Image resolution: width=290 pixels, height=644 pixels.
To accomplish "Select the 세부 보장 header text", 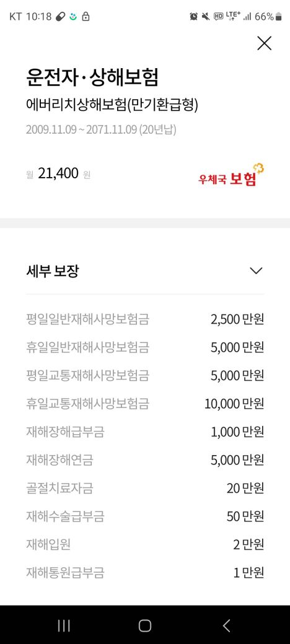I will click(x=52, y=271).
